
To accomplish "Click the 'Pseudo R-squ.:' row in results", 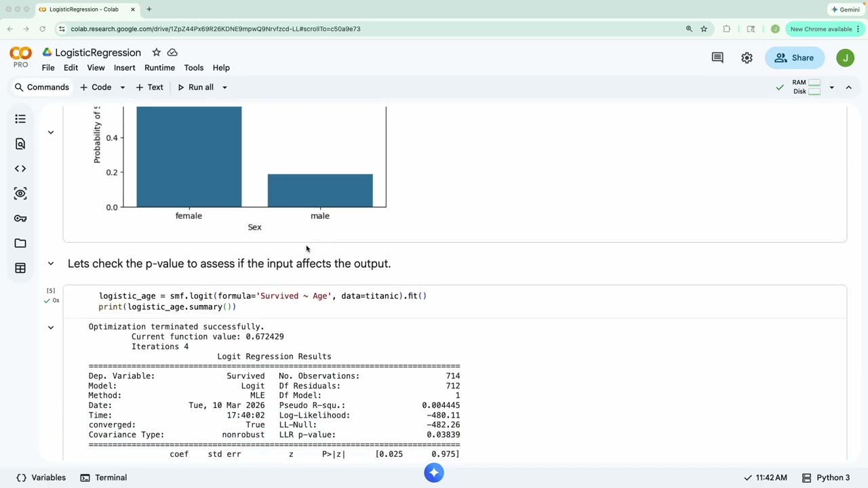I will 370,405.
